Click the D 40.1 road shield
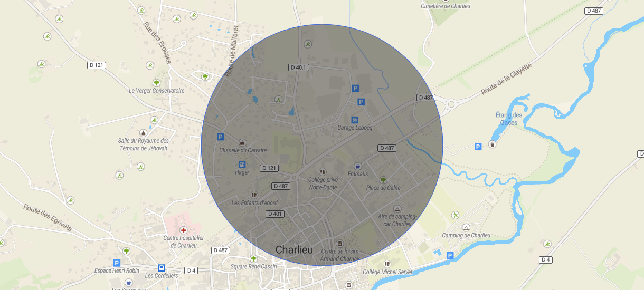Viewport: 644px width, 290px height. point(299,67)
